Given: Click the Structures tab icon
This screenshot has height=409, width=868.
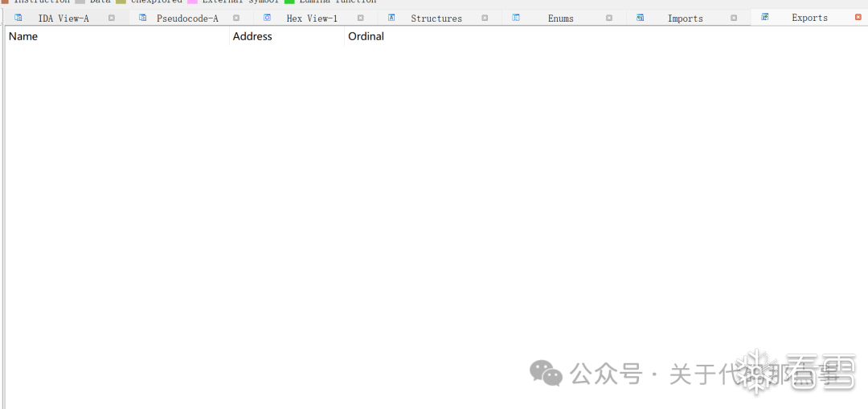Looking at the screenshot, I should pos(391,18).
